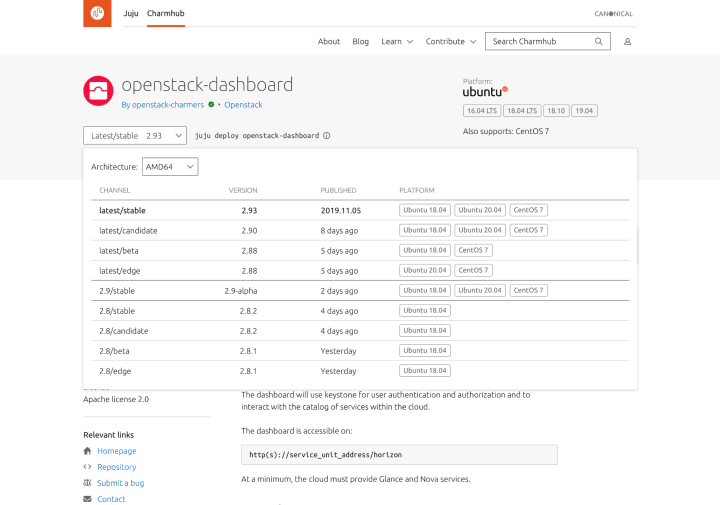This screenshot has width=720, height=505.
Task: Click the openstack-dashboard charm logo
Action: 98,91
